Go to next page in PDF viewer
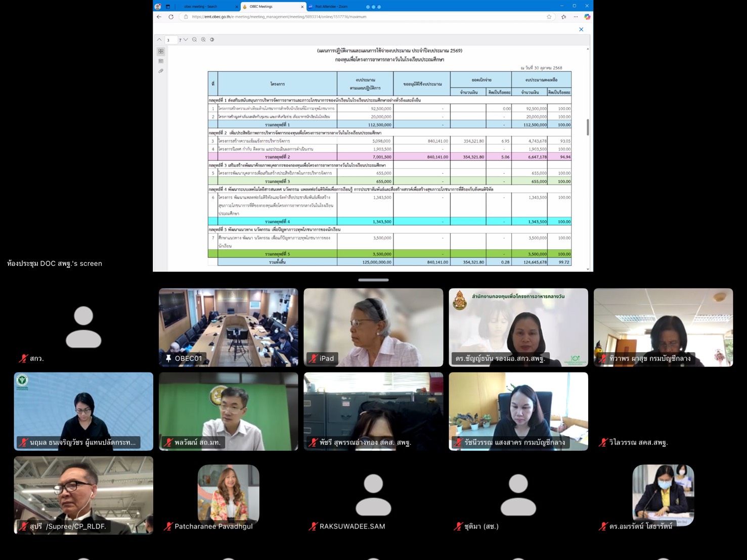This screenshot has height=560, width=747. pos(186,39)
